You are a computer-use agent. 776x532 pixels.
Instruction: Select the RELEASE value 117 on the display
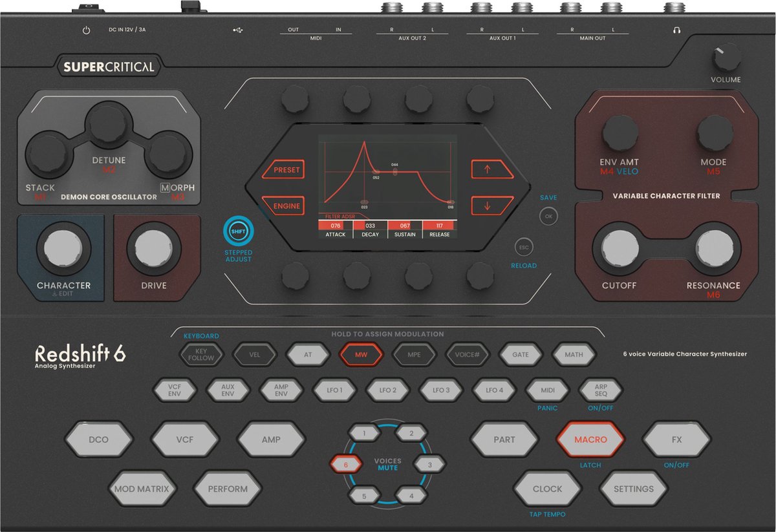point(440,226)
